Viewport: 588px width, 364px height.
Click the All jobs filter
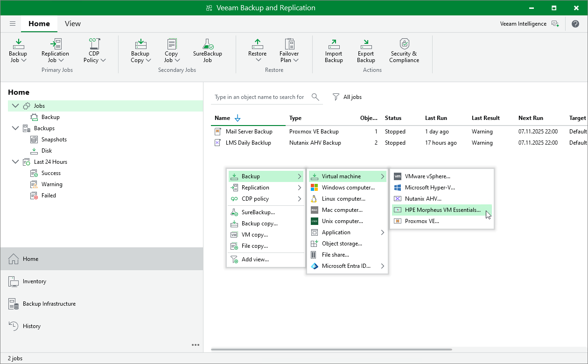pos(347,97)
